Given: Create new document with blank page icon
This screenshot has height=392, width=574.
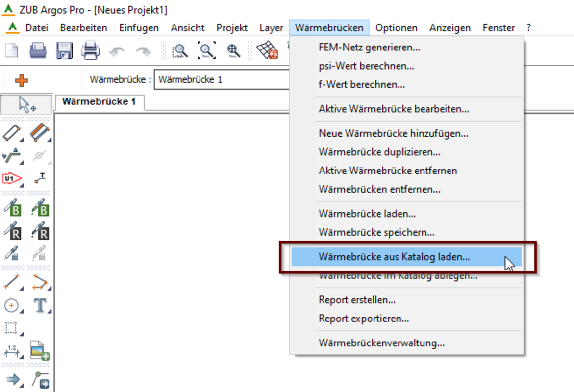Looking at the screenshot, I should (x=12, y=50).
